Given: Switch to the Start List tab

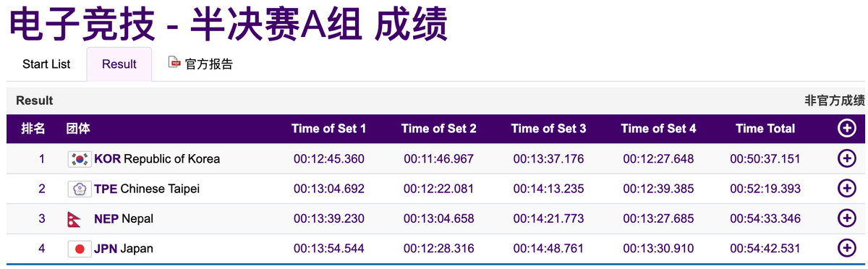Looking at the screenshot, I should coord(46,64).
